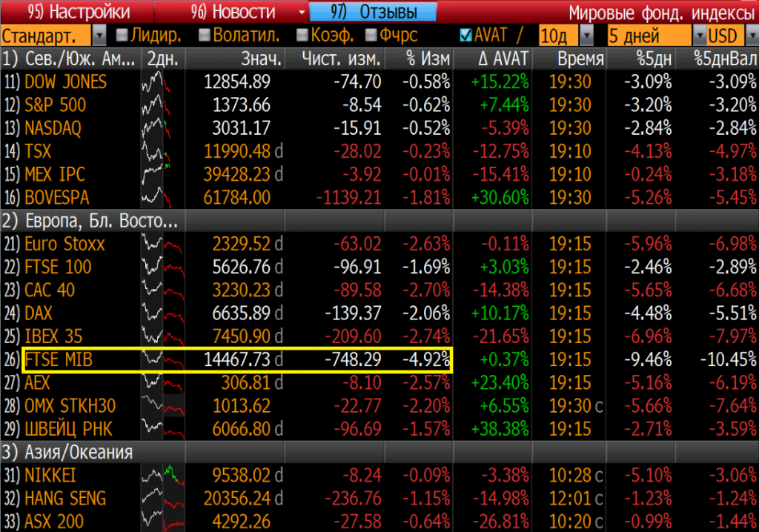Open the 5 дней range dropdown
This screenshot has width=759, height=532.
700,36
